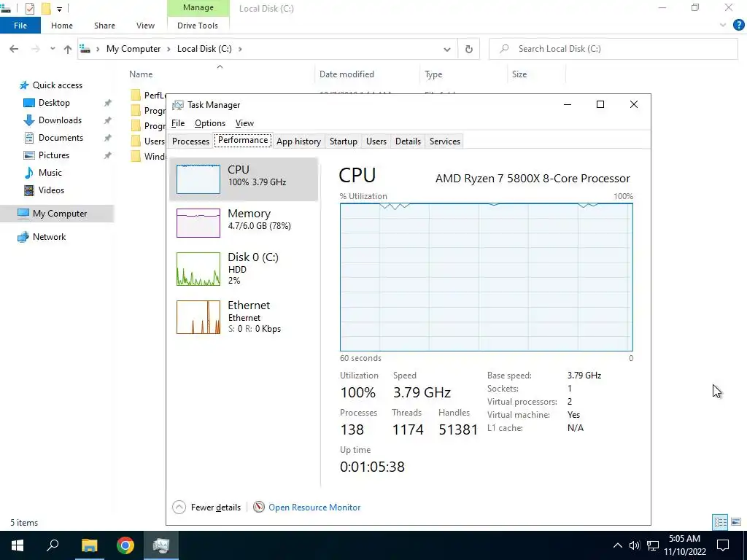Open Downloads in the navigation pane
The height and width of the screenshot is (560, 747).
tap(60, 120)
